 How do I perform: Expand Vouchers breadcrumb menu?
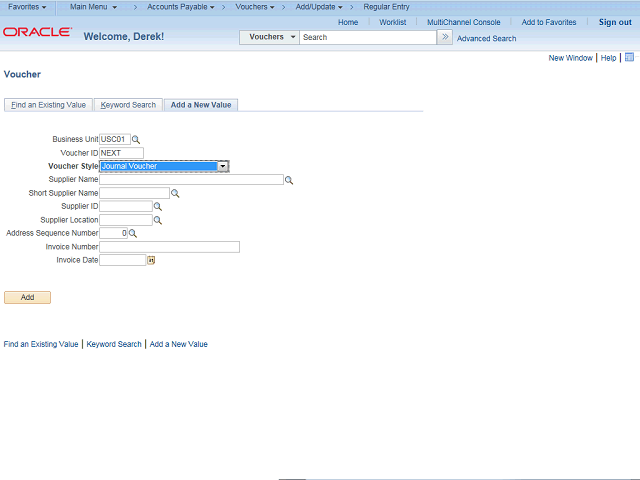(255, 7)
